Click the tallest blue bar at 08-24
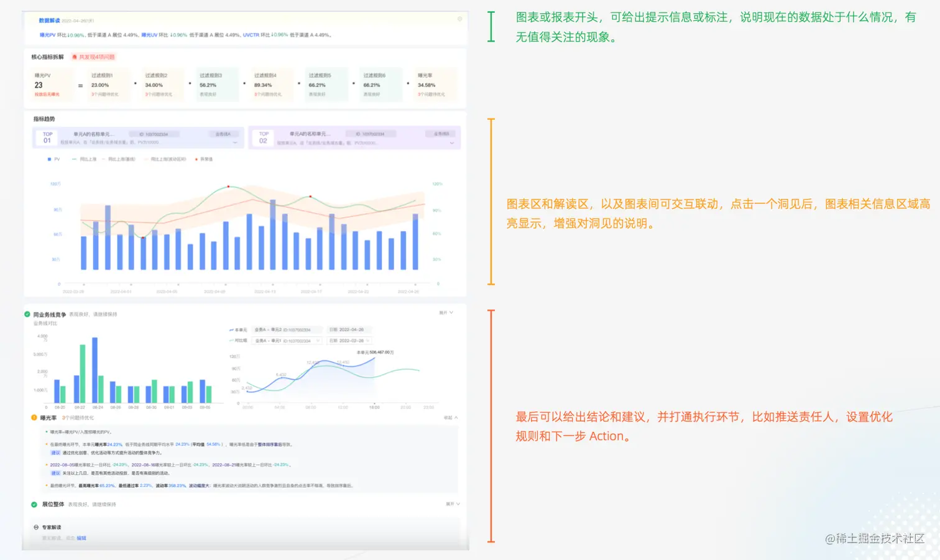940x560 pixels. coord(94,370)
